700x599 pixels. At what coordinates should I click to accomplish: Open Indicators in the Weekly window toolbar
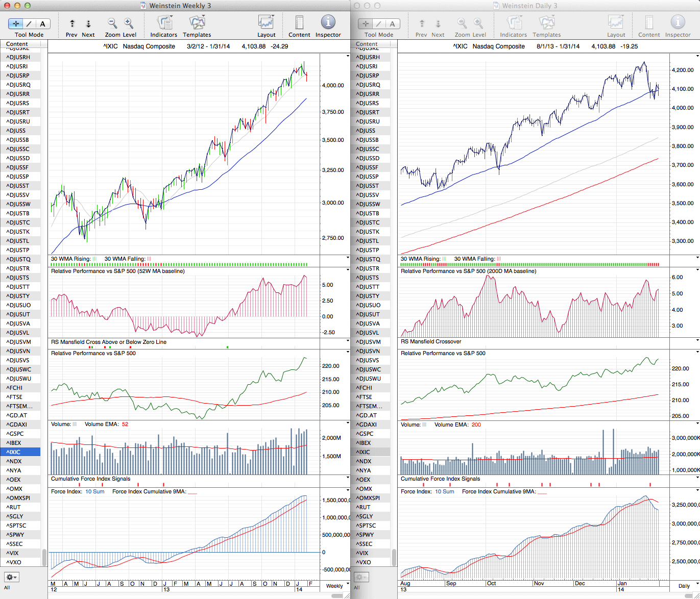(x=164, y=23)
